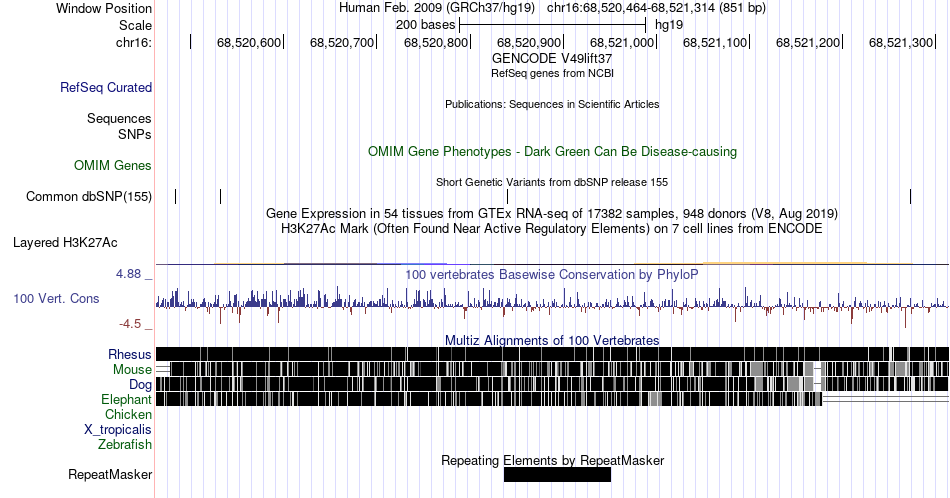Click the SNPs track label
Image resolution: width=950 pixels, height=498 pixels.
[x=135, y=134]
